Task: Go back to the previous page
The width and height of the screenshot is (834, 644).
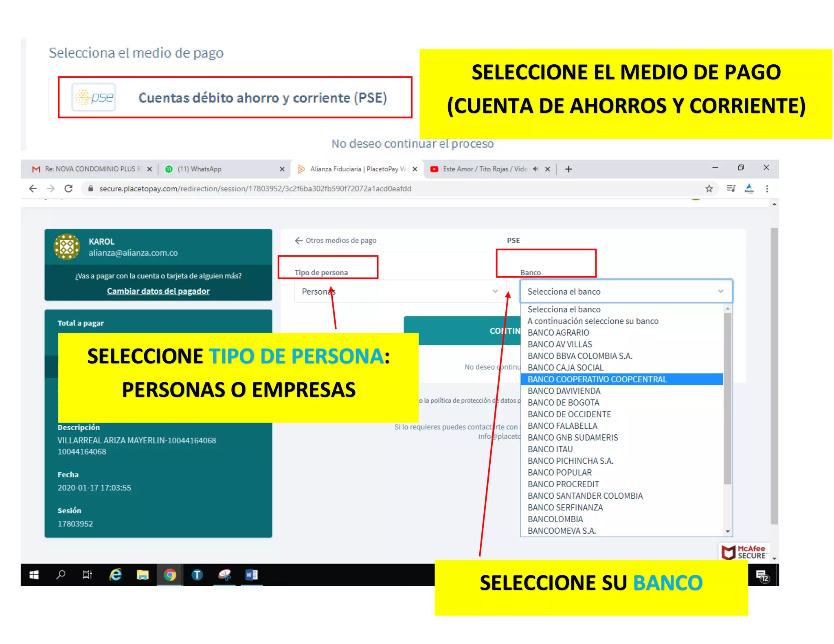Action: [33, 188]
